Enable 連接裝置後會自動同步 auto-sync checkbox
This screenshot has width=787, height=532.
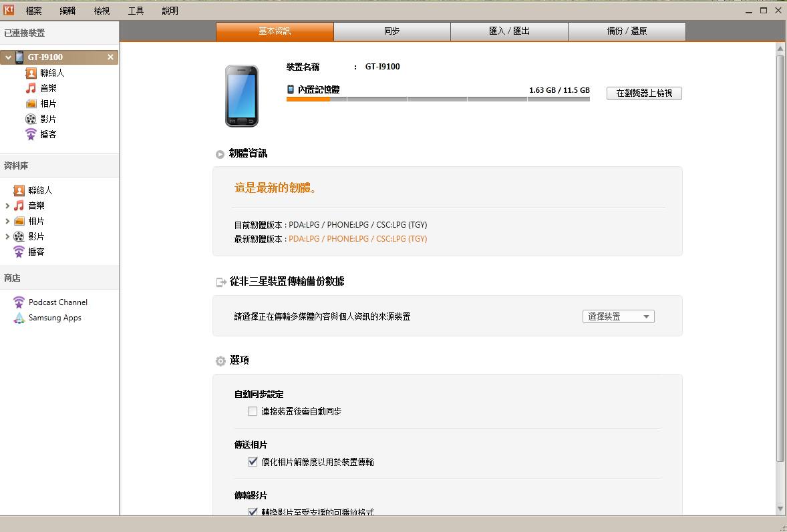pyautogui.click(x=253, y=411)
